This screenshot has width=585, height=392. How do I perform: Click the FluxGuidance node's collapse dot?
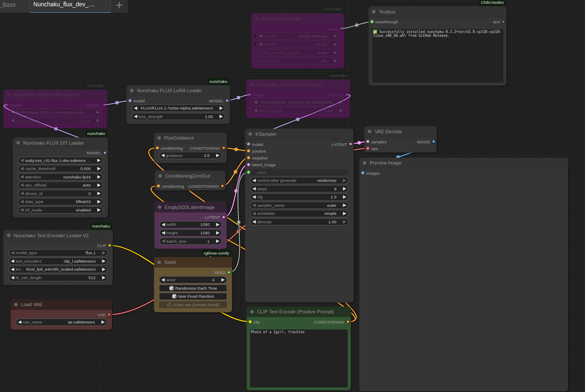(159, 138)
